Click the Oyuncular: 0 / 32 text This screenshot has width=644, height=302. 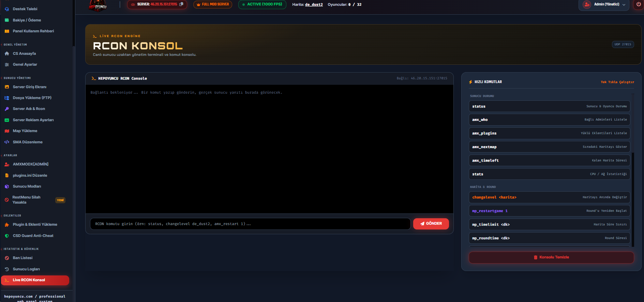345,5
